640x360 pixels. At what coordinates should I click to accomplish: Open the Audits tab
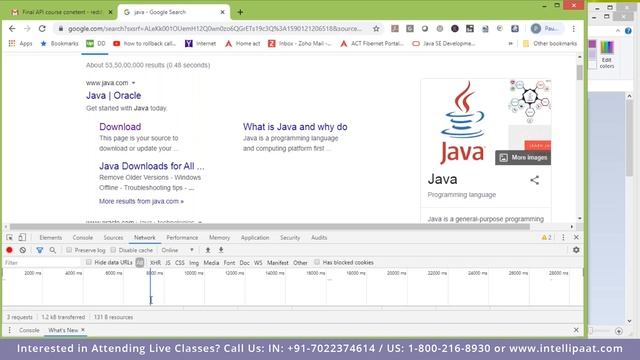tap(319, 238)
